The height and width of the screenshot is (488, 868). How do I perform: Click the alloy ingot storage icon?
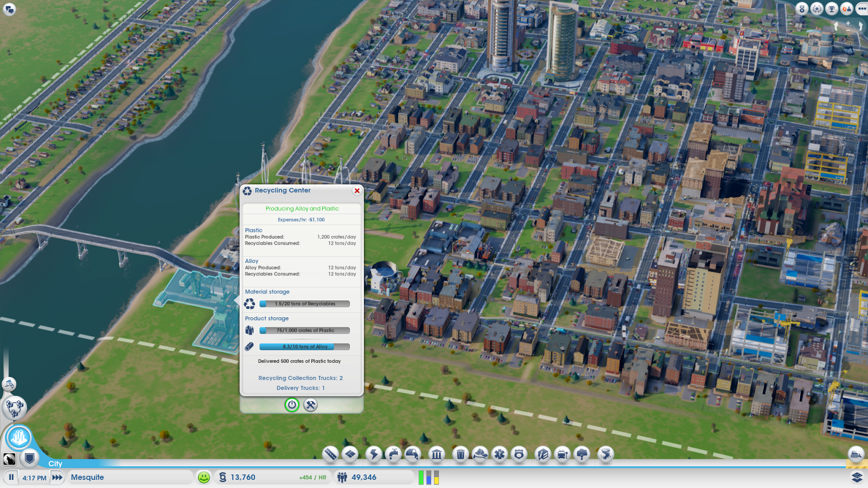250,346
